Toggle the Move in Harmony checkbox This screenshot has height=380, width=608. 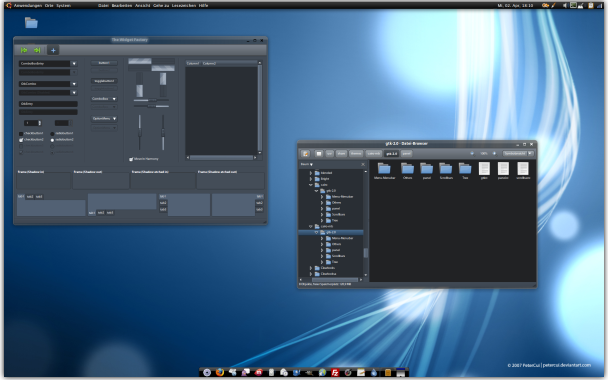click(x=131, y=159)
